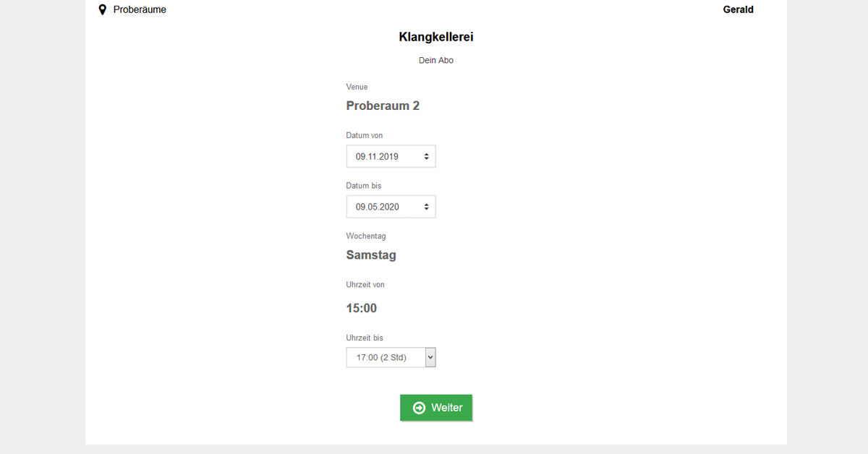
Task: Click the 15:00 start time value
Action: [x=362, y=308]
